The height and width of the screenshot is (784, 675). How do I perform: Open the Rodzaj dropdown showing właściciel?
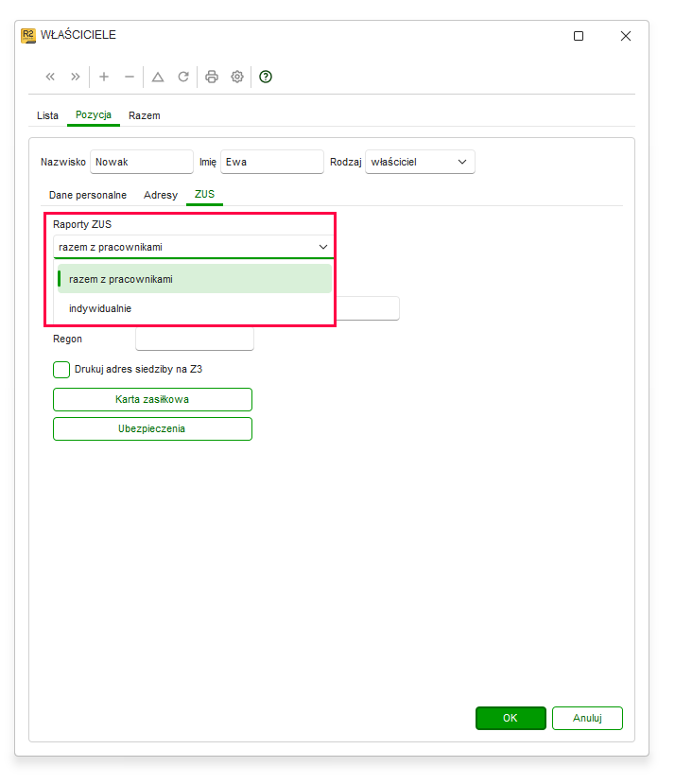(420, 162)
